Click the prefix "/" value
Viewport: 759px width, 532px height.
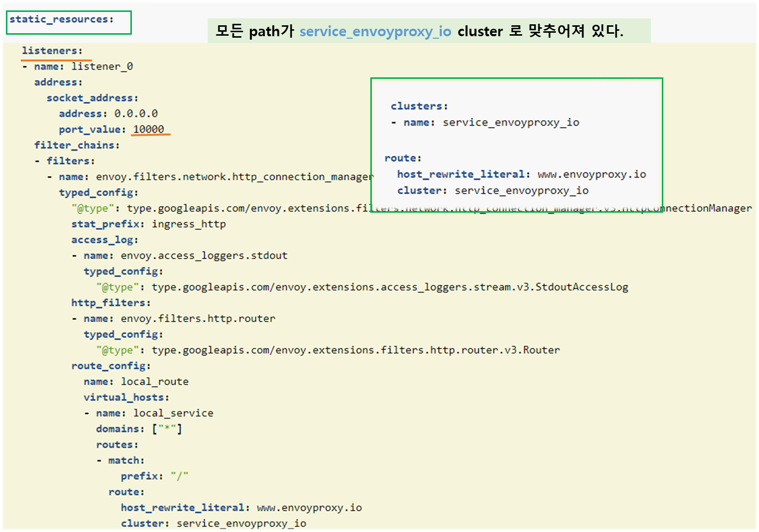pyautogui.click(x=179, y=476)
